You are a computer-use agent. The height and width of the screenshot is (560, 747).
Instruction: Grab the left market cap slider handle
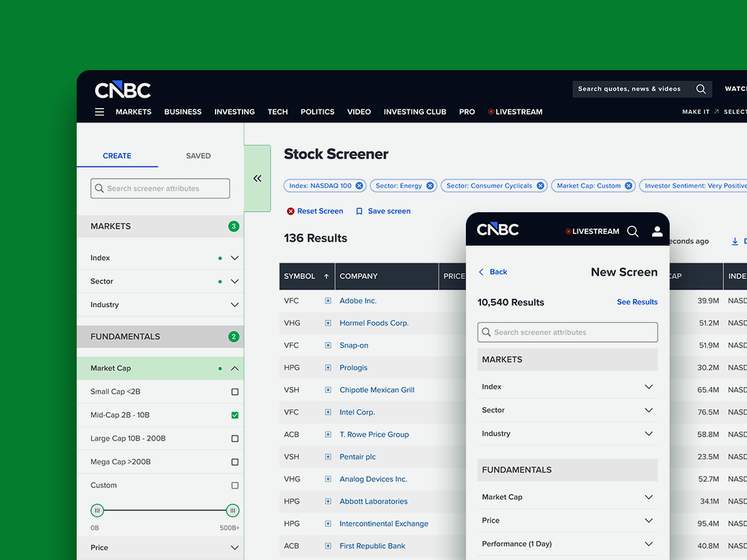97,510
